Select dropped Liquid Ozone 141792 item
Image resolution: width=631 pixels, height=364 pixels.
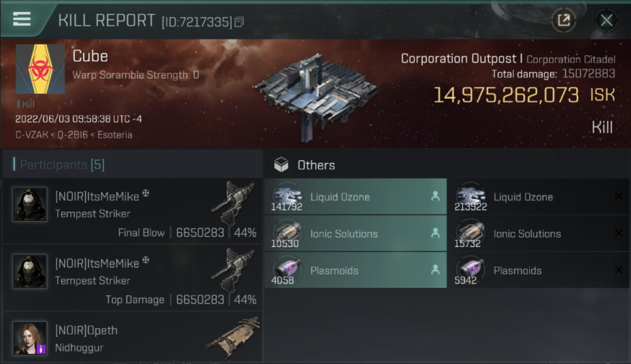[355, 197]
